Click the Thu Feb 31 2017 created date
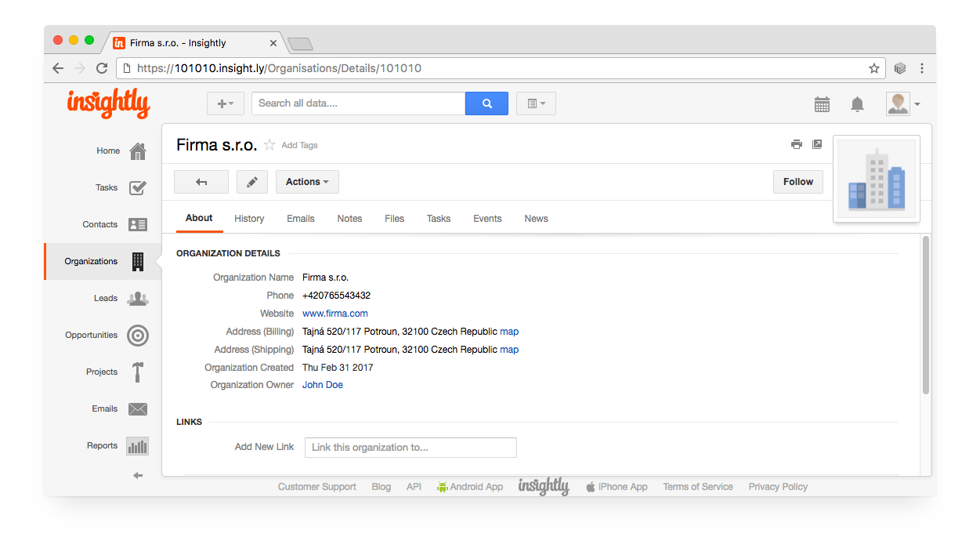 pos(338,368)
